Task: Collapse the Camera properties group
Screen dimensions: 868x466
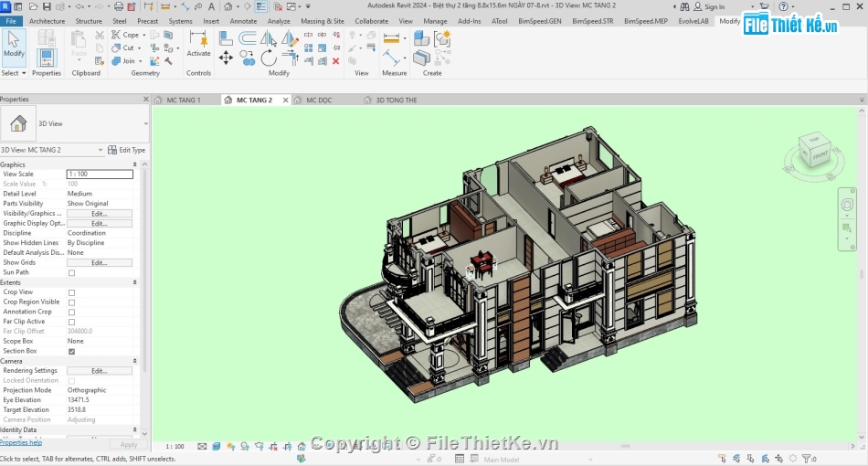Action: [x=134, y=362]
